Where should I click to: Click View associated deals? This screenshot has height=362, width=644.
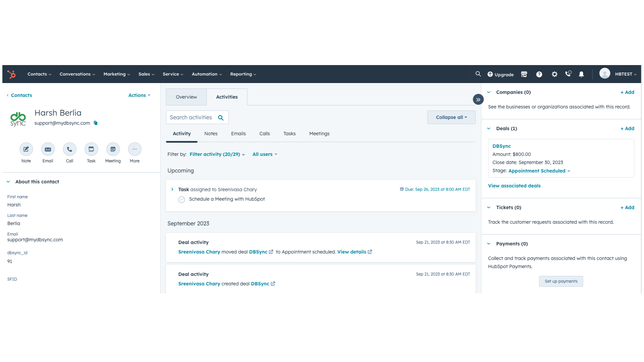pos(514,186)
